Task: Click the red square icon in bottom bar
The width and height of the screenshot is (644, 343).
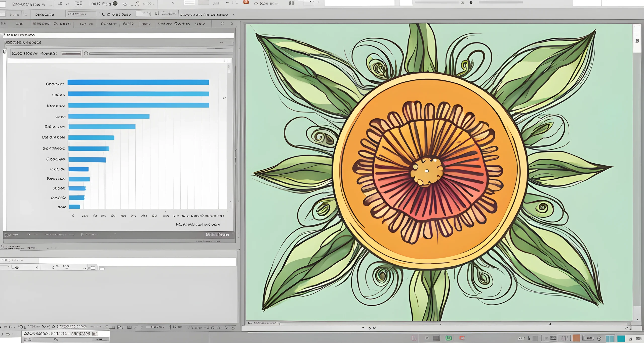Action: (462, 338)
